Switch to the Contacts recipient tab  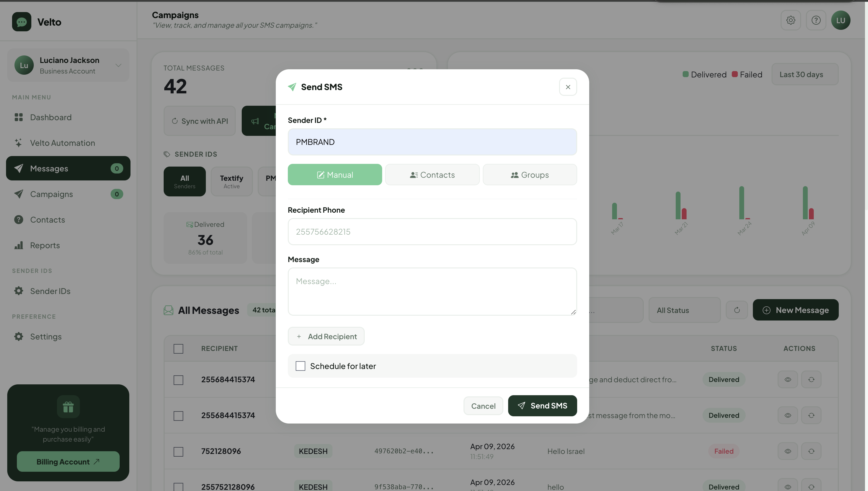[432, 175]
